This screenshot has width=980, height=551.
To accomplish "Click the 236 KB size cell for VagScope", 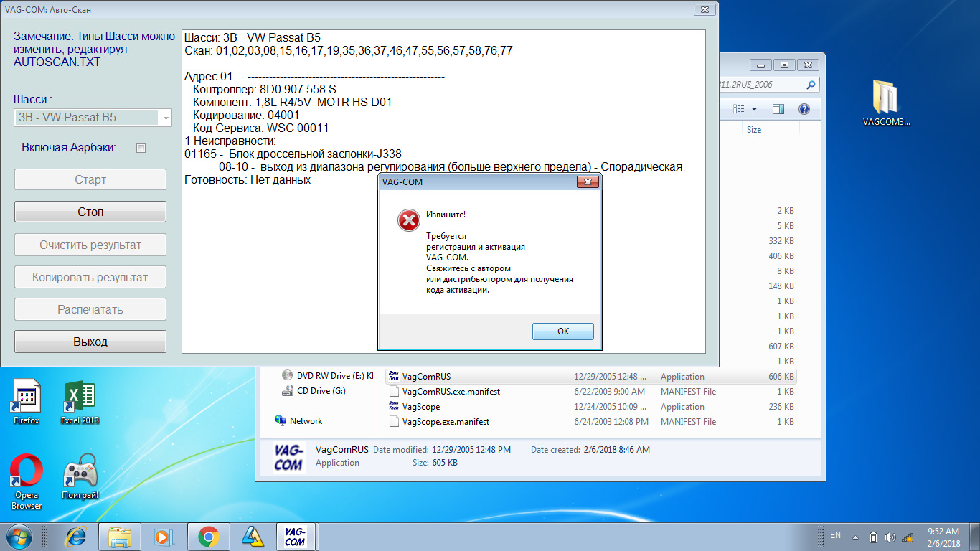I will [781, 407].
